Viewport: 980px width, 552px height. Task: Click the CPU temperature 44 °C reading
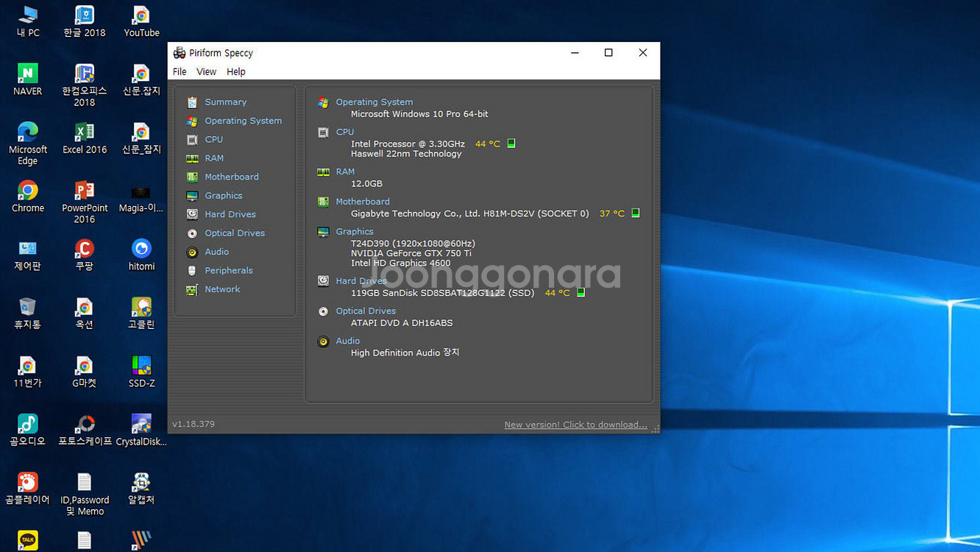tap(487, 144)
